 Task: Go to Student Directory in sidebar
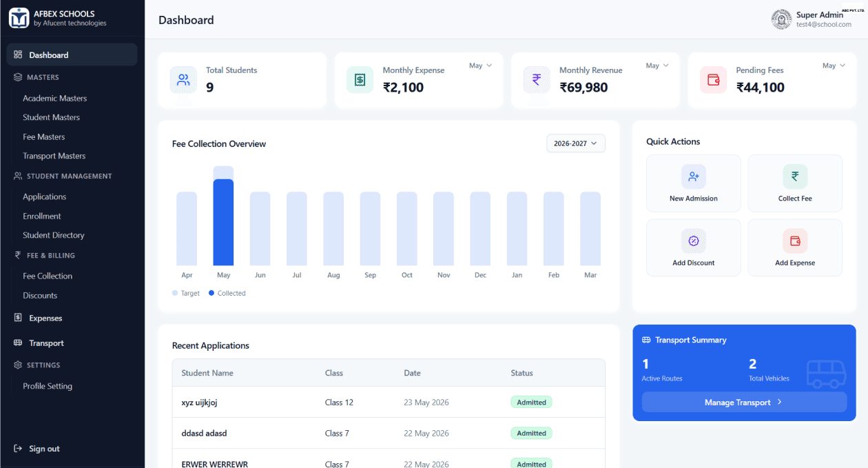click(54, 235)
